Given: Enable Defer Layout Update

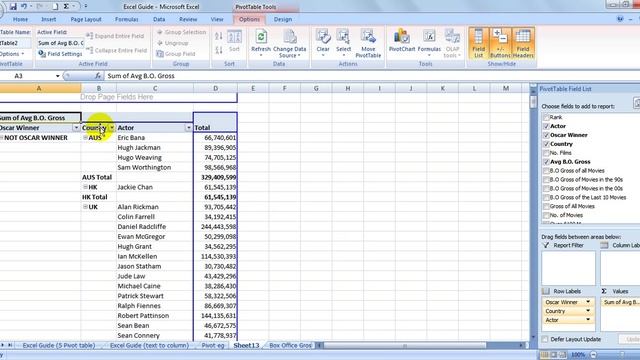Looking at the screenshot, I should [x=545, y=339].
